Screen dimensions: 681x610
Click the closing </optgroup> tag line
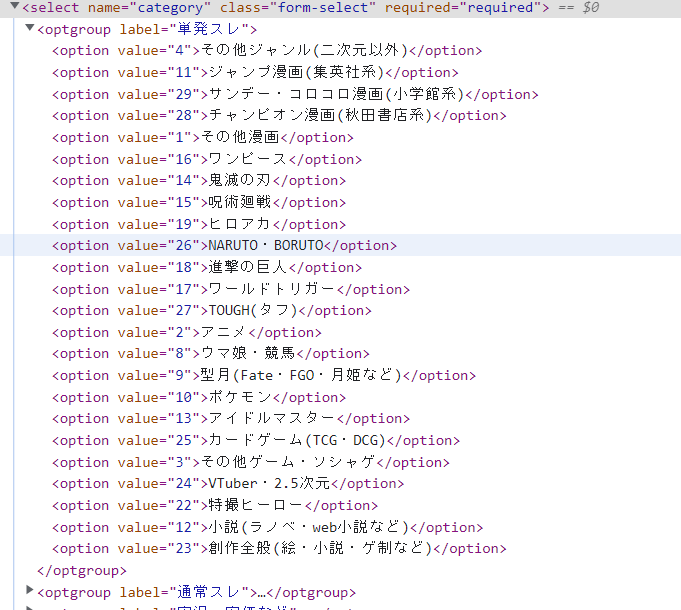pos(81,570)
